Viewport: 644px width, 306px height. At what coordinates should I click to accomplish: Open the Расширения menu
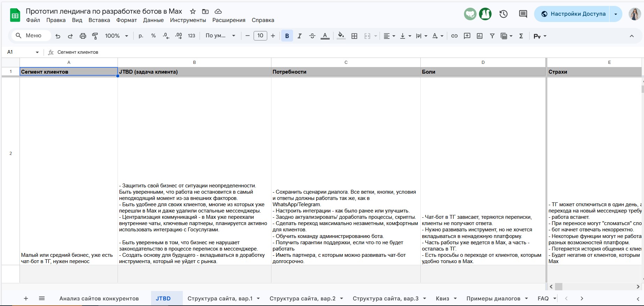coord(229,20)
